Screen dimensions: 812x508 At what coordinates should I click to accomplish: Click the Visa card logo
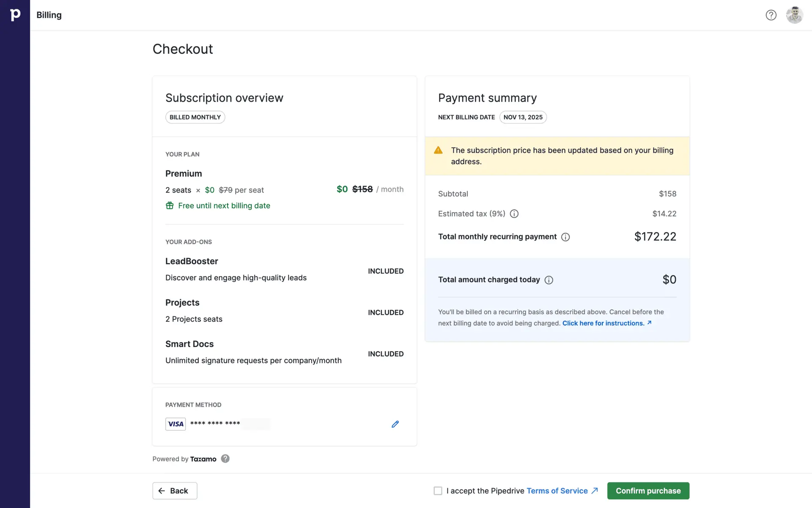(x=176, y=424)
